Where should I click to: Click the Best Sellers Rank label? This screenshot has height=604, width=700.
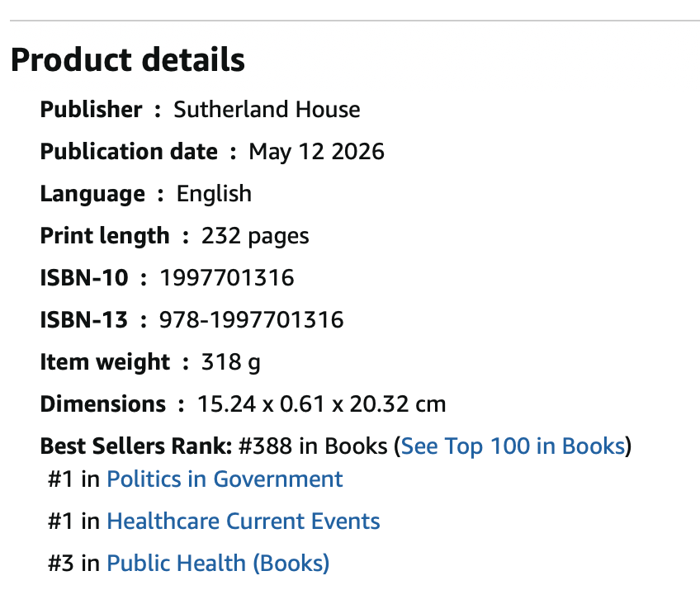[x=136, y=446]
